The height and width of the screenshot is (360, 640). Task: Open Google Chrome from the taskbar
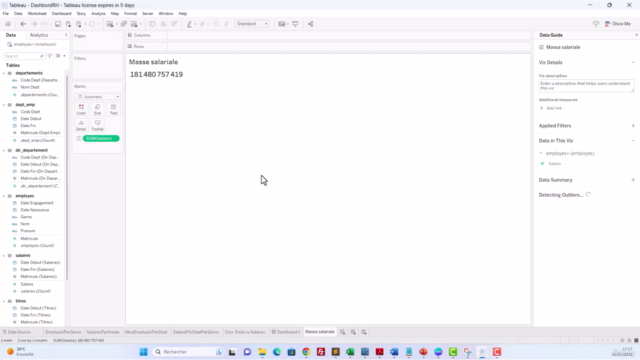(306, 352)
